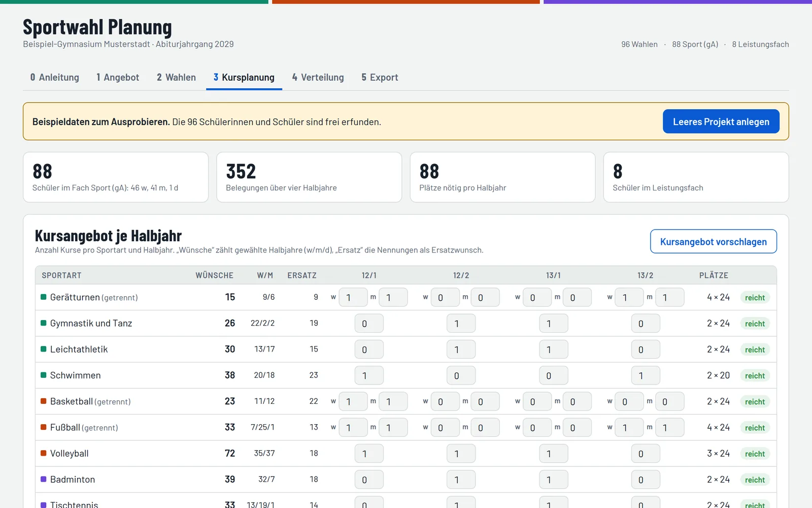The image size is (812, 508).
Task: Click the "Plätze nötig pro Halbjahr" card
Action: tap(502, 177)
